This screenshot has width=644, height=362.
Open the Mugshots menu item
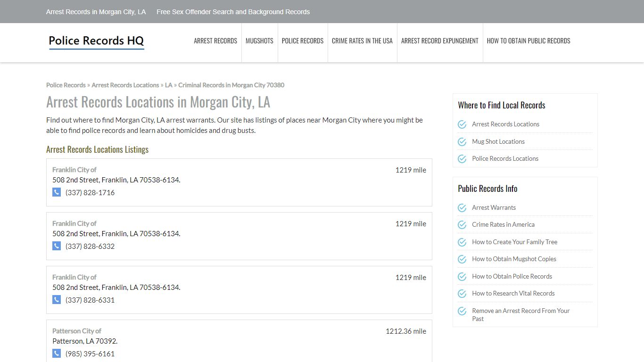259,41
